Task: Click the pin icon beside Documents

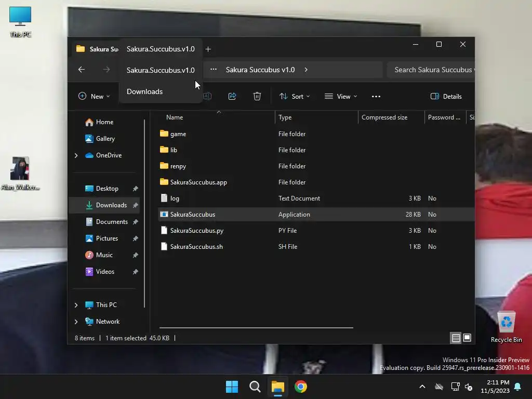Action: coord(136,222)
